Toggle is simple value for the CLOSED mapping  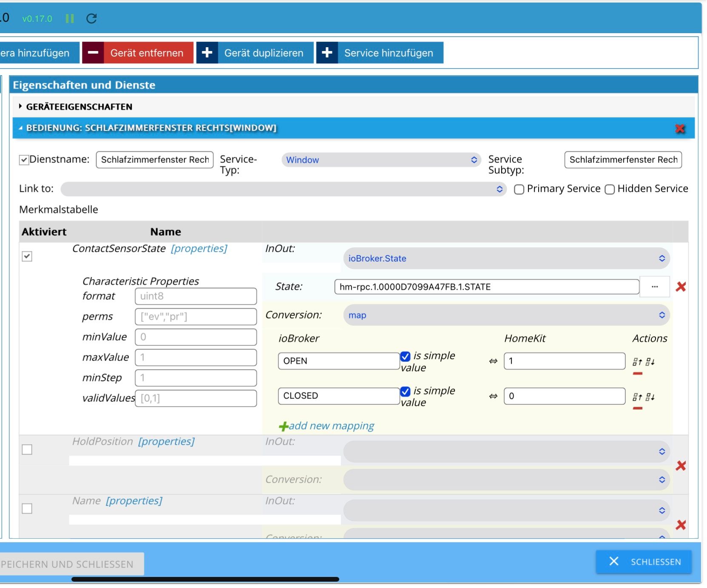click(x=405, y=391)
